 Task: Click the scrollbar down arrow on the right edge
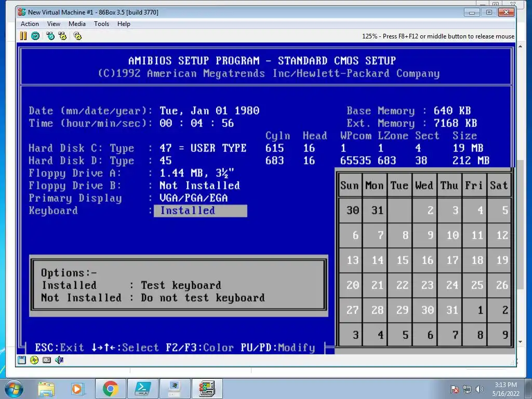pyautogui.click(x=521, y=342)
